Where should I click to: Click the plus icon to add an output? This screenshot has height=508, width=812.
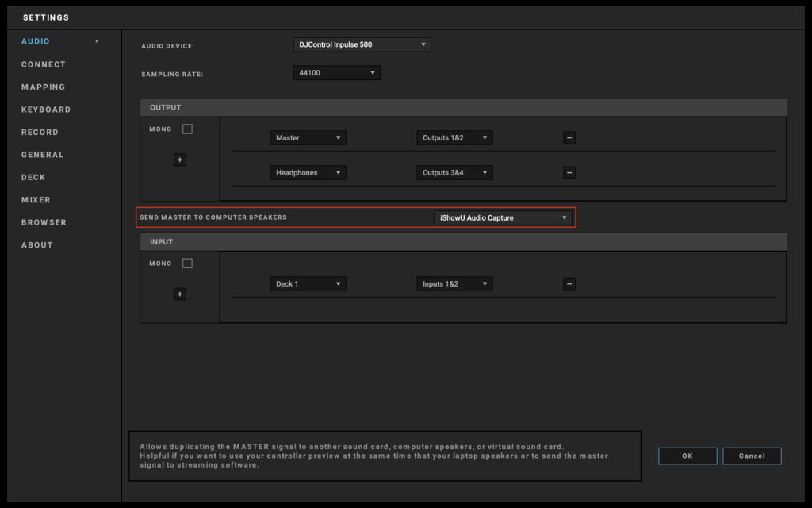pos(179,160)
